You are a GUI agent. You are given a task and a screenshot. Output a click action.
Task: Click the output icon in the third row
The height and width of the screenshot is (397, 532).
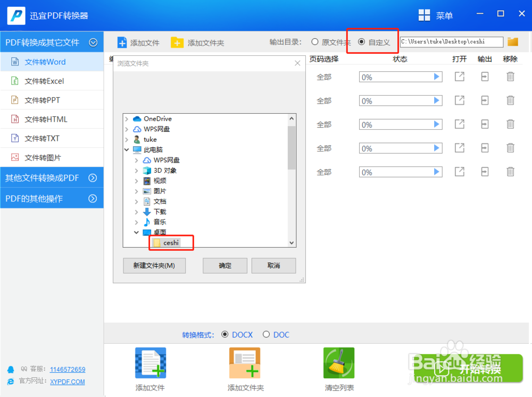(485, 124)
